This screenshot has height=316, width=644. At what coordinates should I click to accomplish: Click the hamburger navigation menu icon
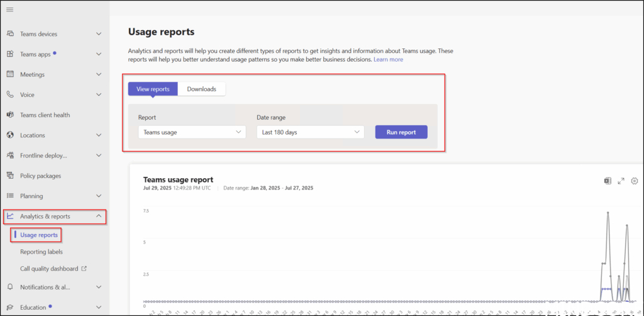tap(9, 9)
